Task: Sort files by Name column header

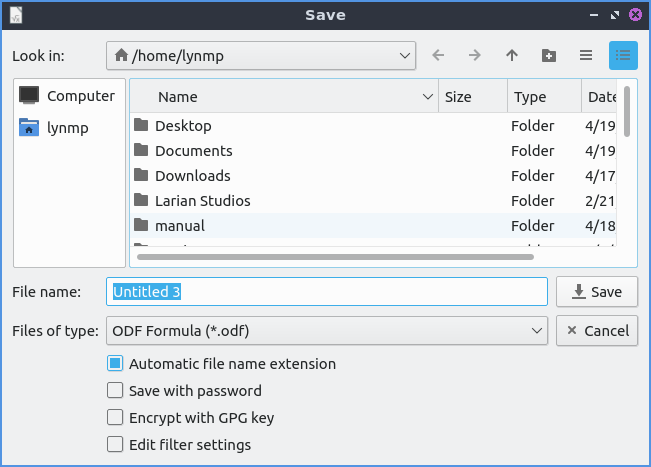Action: (280, 97)
